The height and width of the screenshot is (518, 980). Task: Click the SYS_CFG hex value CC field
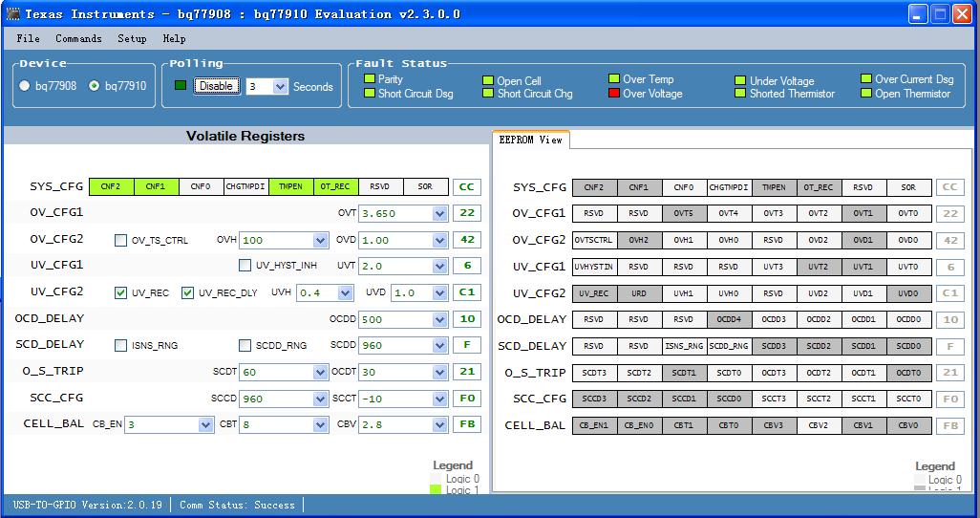(467, 187)
